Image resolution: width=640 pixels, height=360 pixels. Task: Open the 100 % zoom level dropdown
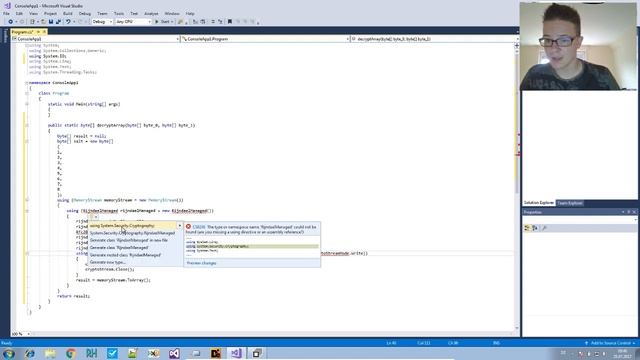21,334
